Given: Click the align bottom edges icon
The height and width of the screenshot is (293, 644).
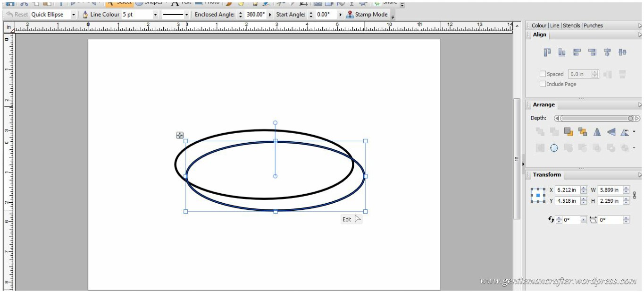Looking at the screenshot, I should click(x=562, y=52).
